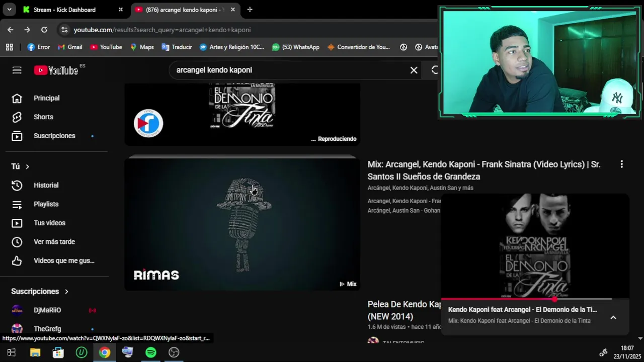The width and height of the screenshot is (644, 362).
Task: Open the Gmail bookmark
Action: (x=70, y=47)
